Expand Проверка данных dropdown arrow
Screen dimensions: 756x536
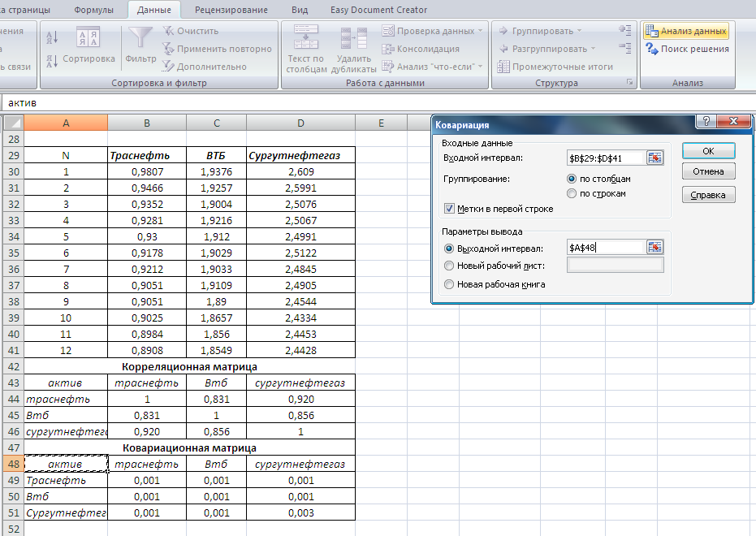click(x=480, y=31)
